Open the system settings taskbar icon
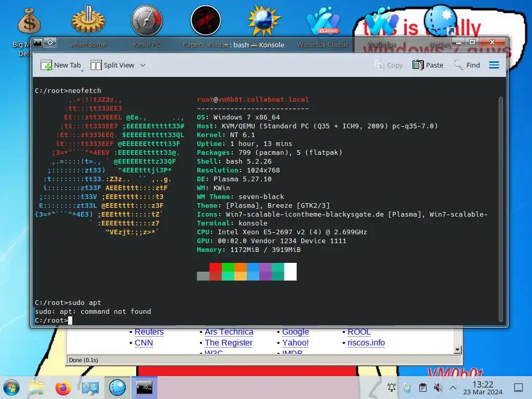 [90, 388]
